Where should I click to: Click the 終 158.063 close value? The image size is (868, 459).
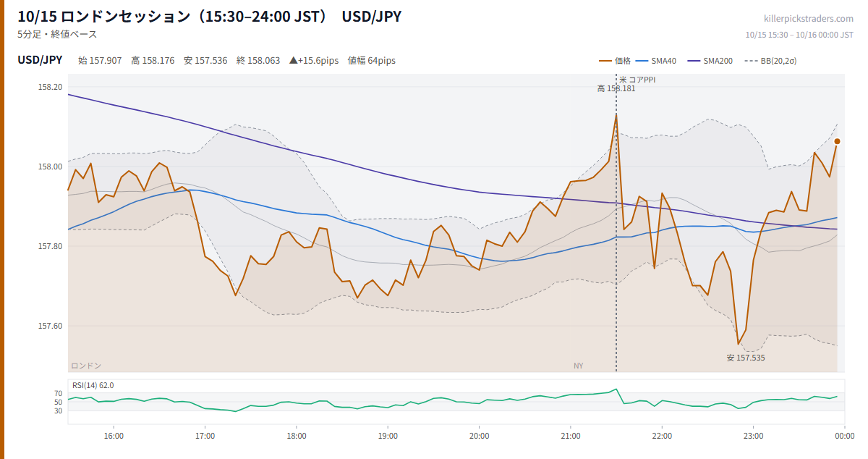[x=258, y=61]
